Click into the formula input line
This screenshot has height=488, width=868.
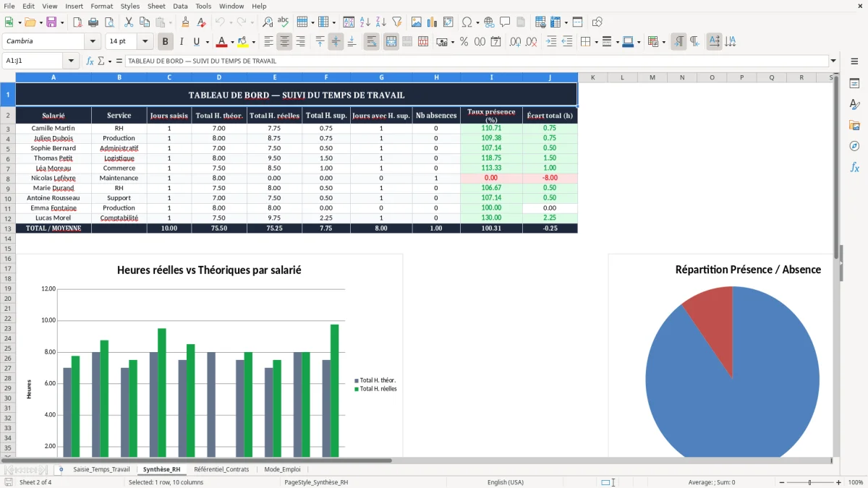point(476,61)
